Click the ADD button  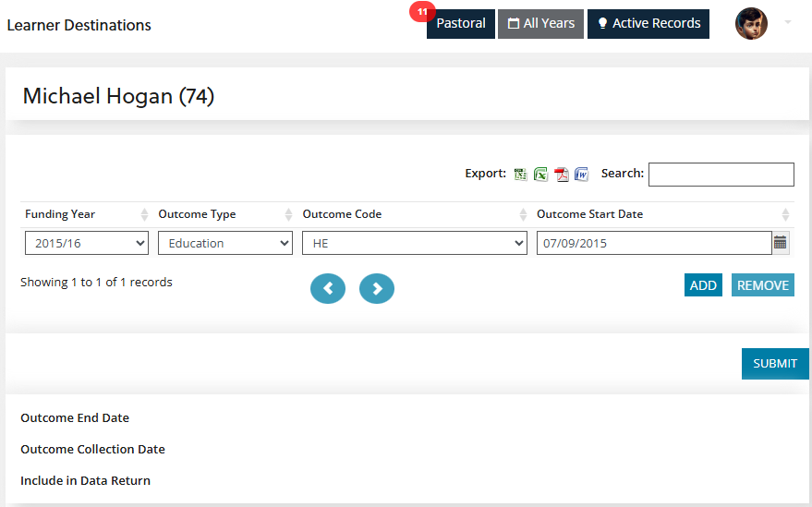(703, 285)
